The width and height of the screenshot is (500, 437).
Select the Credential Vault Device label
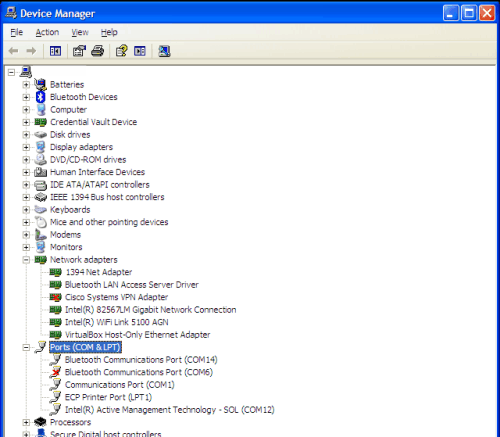tap(93, 122)
